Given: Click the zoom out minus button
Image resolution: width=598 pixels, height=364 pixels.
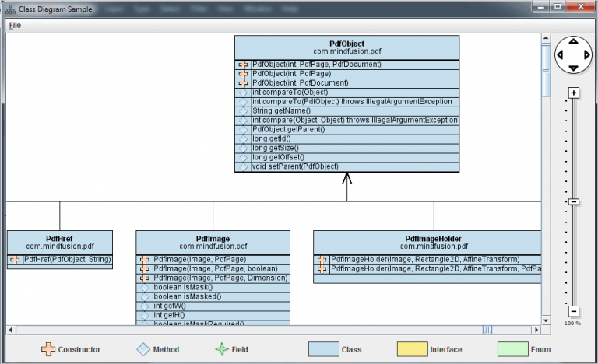Looking at the screenshot, I should point(574,311).
